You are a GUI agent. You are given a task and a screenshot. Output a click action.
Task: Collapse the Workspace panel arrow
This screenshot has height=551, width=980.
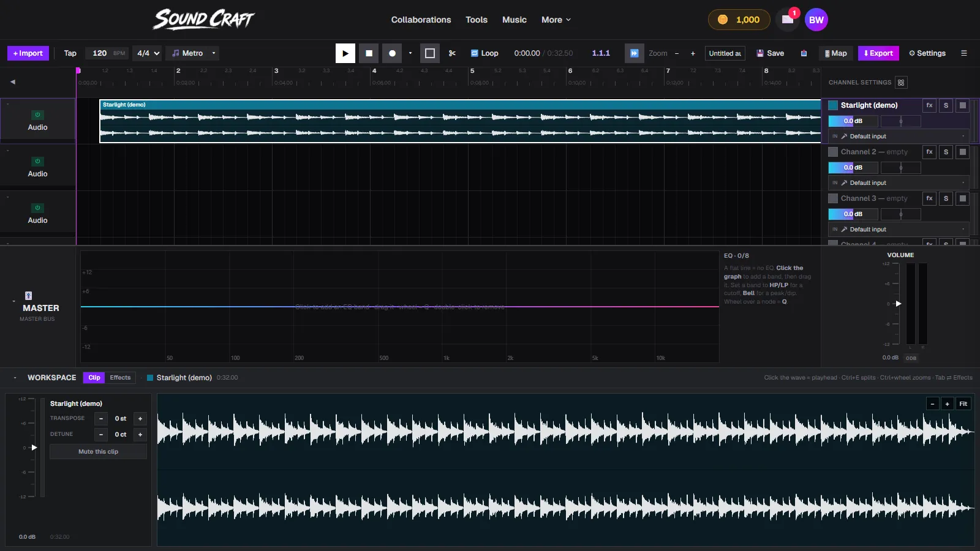coord(15,378)
